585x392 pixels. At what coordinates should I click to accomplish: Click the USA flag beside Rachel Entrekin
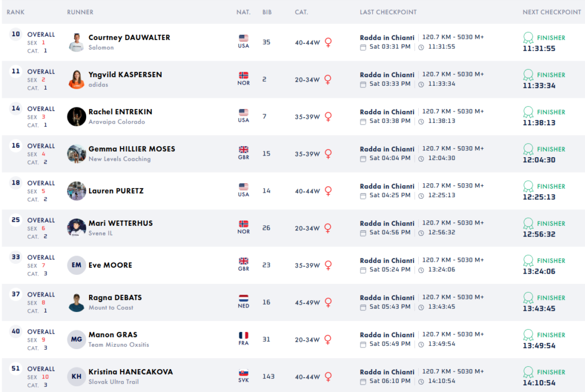(x=243, y=113)
